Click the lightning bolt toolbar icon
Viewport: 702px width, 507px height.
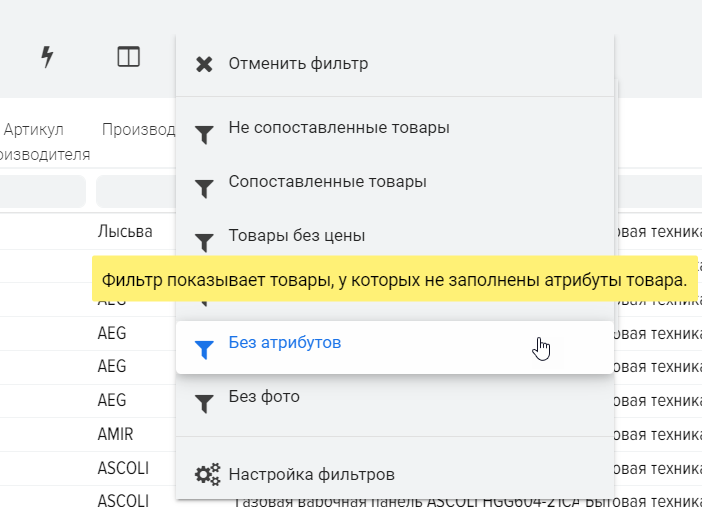click(47, 57)
